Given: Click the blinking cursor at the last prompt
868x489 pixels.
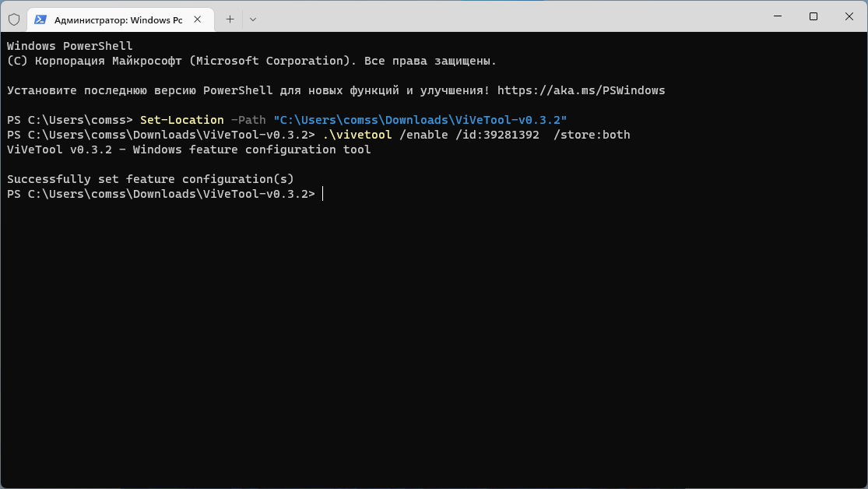Looking at the screenshot, I should [322, 194].
